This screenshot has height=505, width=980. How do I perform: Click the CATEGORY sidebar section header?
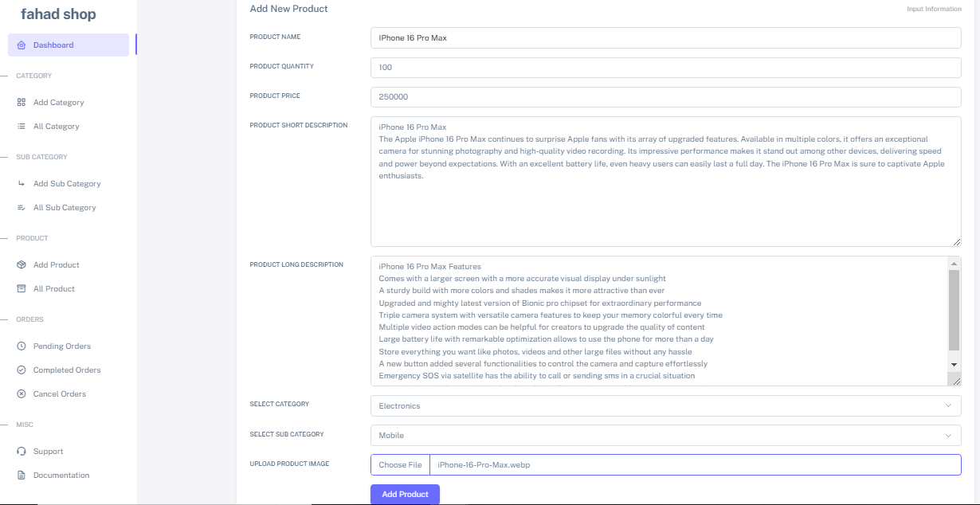(34, 76)
